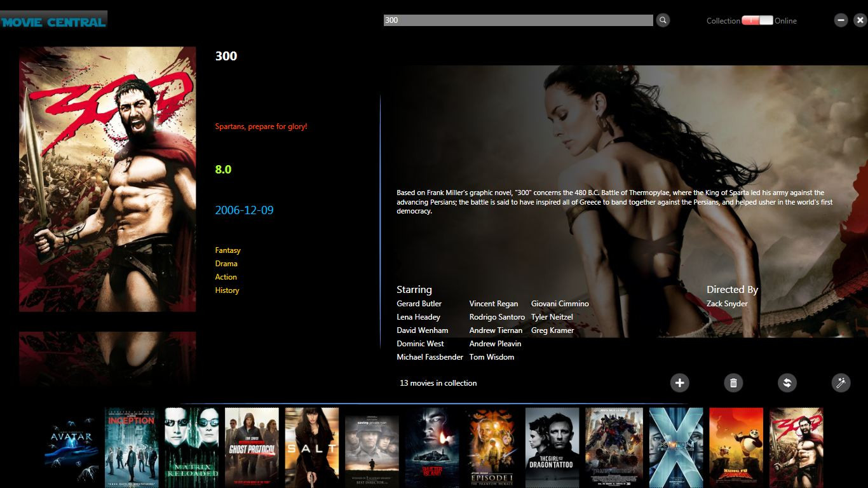Minimize the Movie Central window
Screen dimensions: 868x488
coord(841,20)
